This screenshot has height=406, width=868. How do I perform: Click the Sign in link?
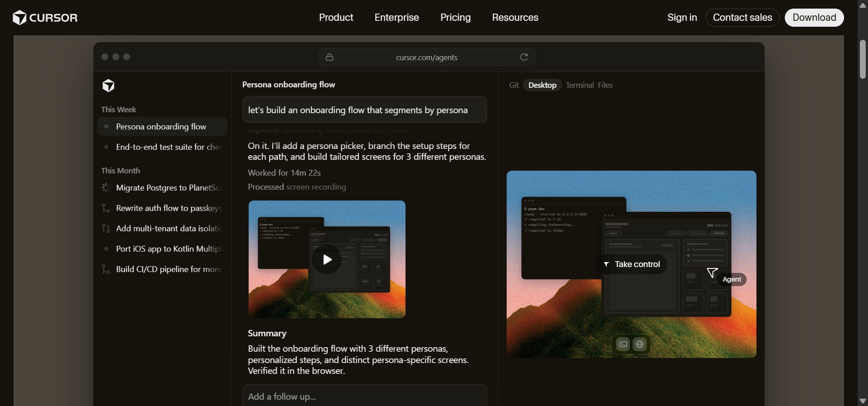682,18
